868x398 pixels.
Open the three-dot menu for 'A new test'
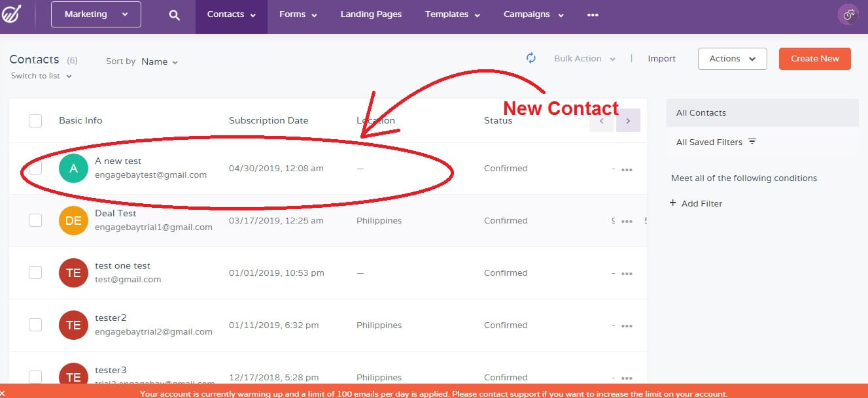(x=627, y=169)
